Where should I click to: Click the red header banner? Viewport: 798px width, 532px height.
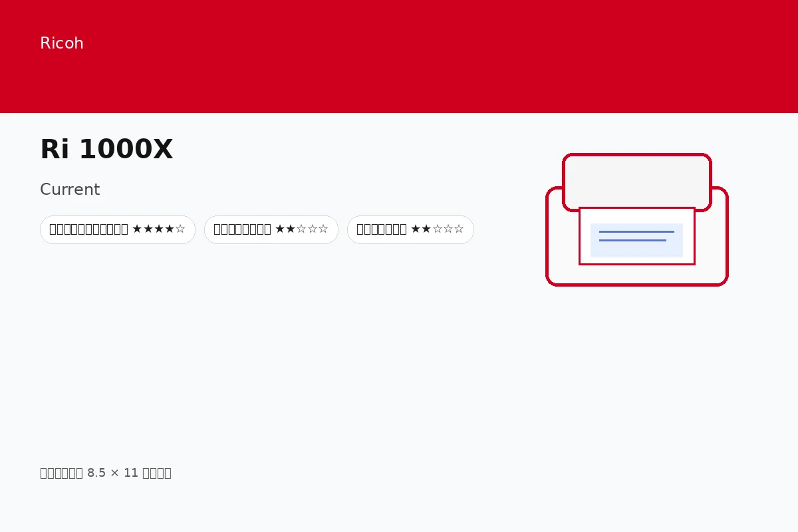[x=399, y=57]
